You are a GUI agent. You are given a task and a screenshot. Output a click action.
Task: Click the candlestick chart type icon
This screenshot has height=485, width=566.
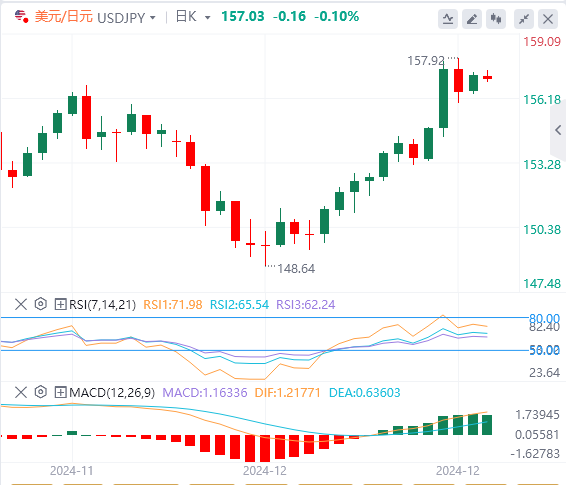tap(496, 19)
